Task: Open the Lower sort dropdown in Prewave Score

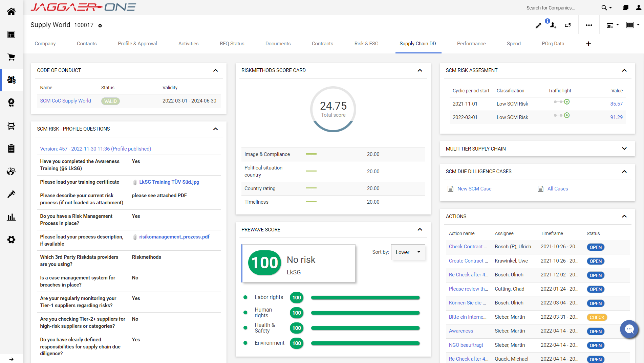Action: tap(408, 252)
